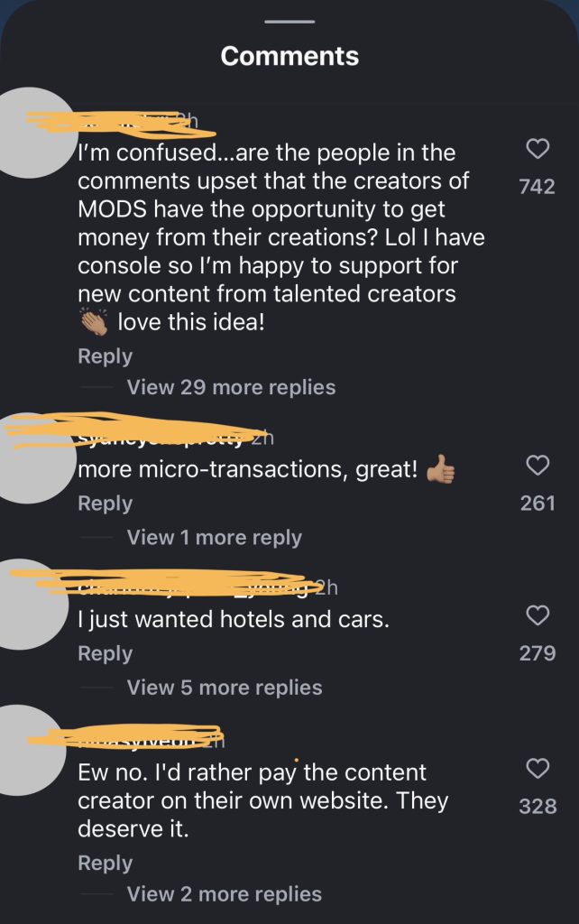Tap the Comments header title
The height and width of the screenshot is (924, 579).
click(x=289, y=57)
